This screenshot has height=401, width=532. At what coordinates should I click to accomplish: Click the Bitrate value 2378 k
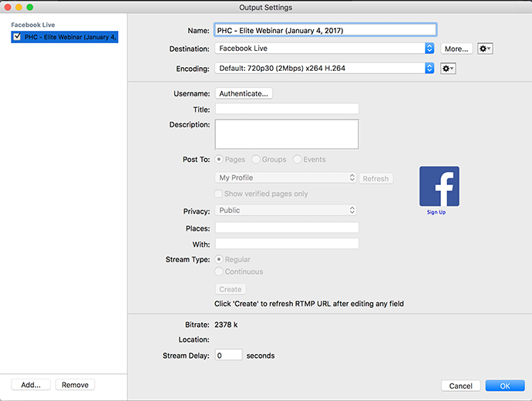coord(226,325)
